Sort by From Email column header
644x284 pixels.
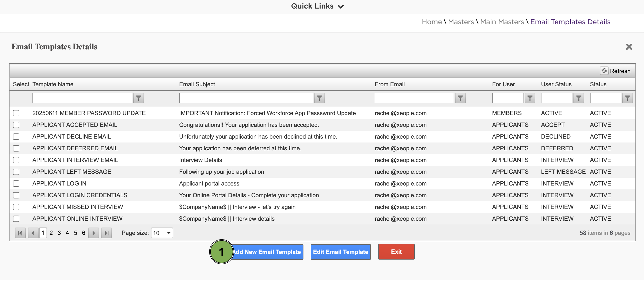(x=389, y=84)
